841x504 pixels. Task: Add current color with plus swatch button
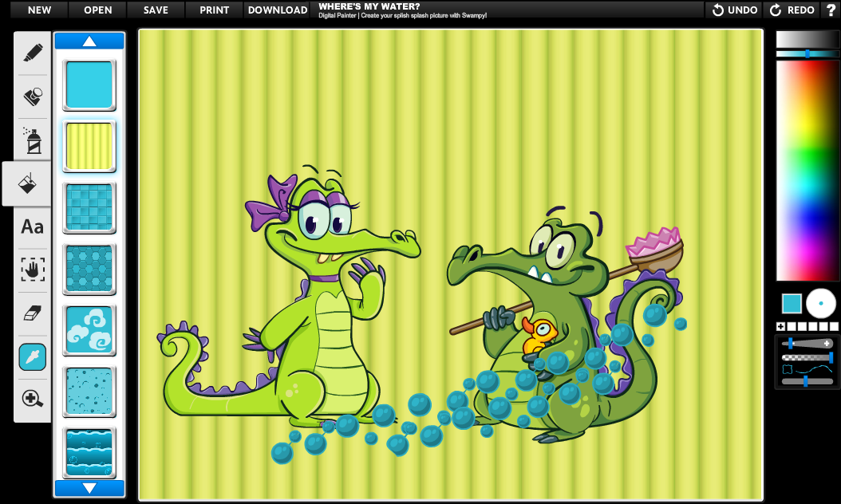(x=780, y=326)
